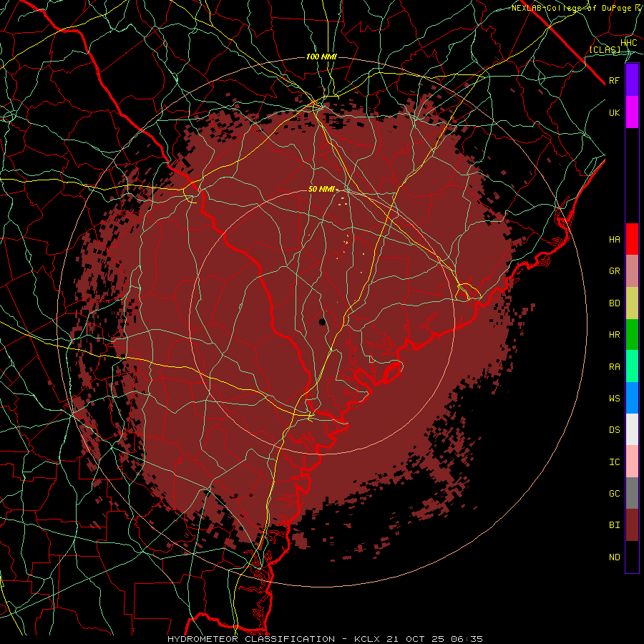Viewport: 644px width, 644px height.
Task: Click the "RA" legend label
Action: coord(615,367)
